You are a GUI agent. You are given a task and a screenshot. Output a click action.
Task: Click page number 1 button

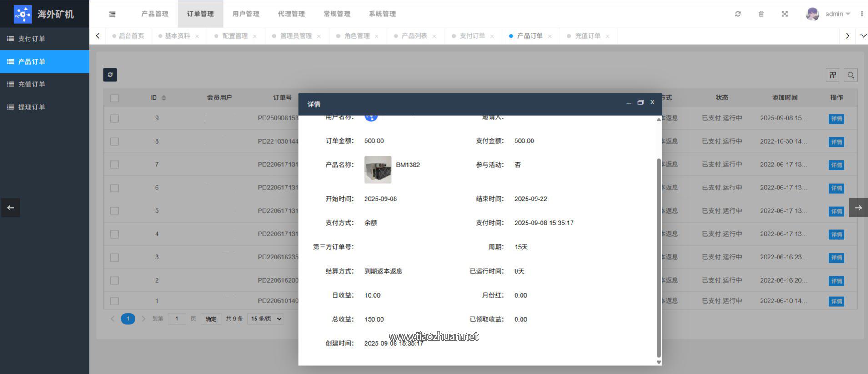(x=128, y=319)
